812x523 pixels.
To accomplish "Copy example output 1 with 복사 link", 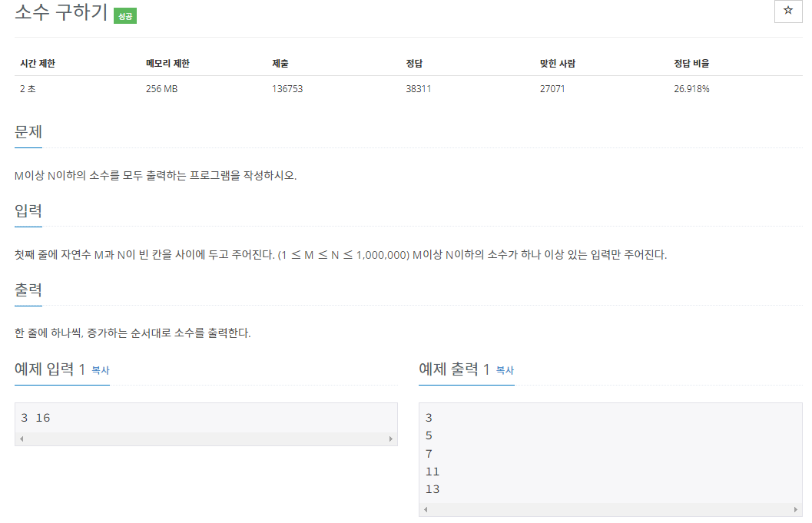I will click(505, 370).
